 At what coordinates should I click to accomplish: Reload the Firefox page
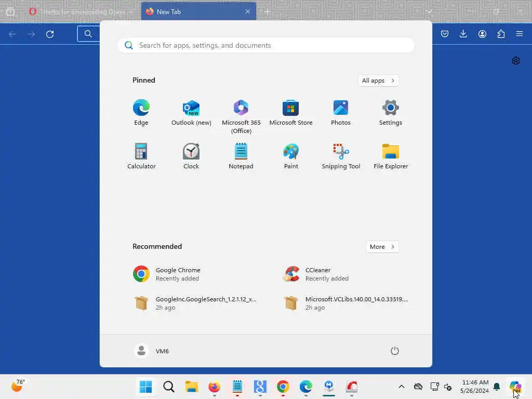tap(50, 34)
